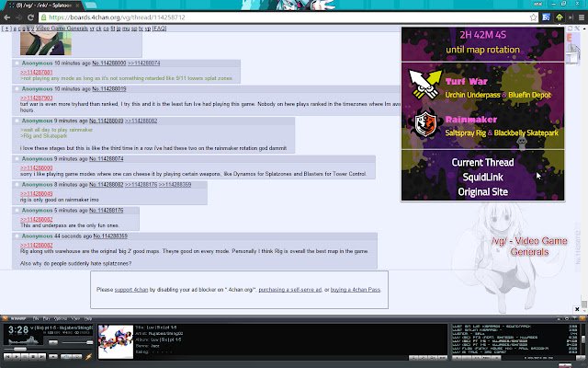Open reply link >>114288176 in post 114288082
588x368 pixels.
(141, 184)
